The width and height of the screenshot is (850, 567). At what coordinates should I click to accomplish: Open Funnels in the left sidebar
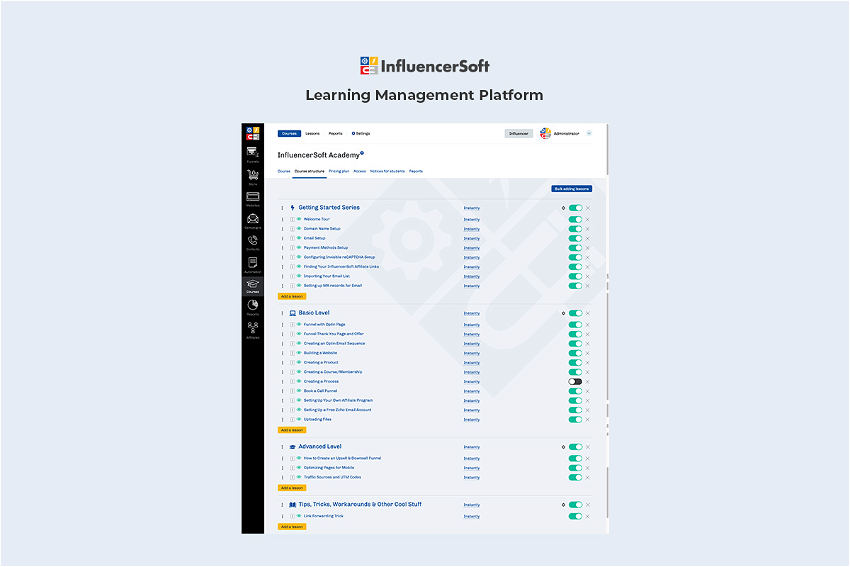click(x=252, y=153)
